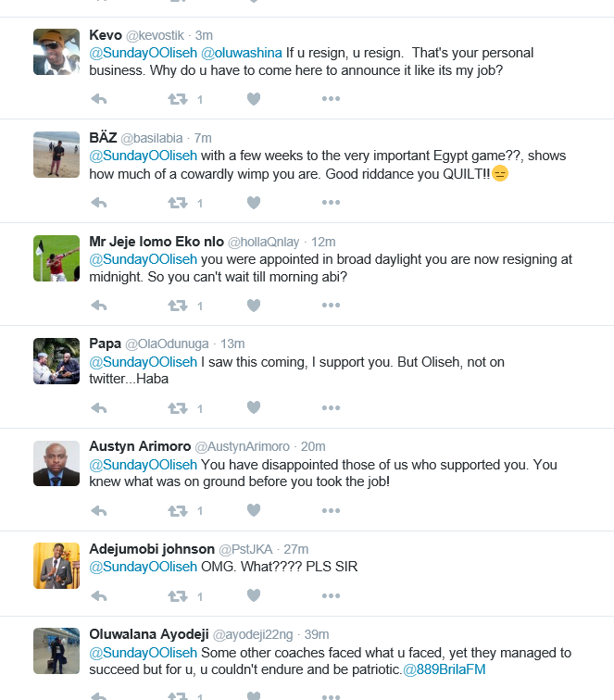Open Kevo's profile picture
614x700 pixels.
[56, 52]
